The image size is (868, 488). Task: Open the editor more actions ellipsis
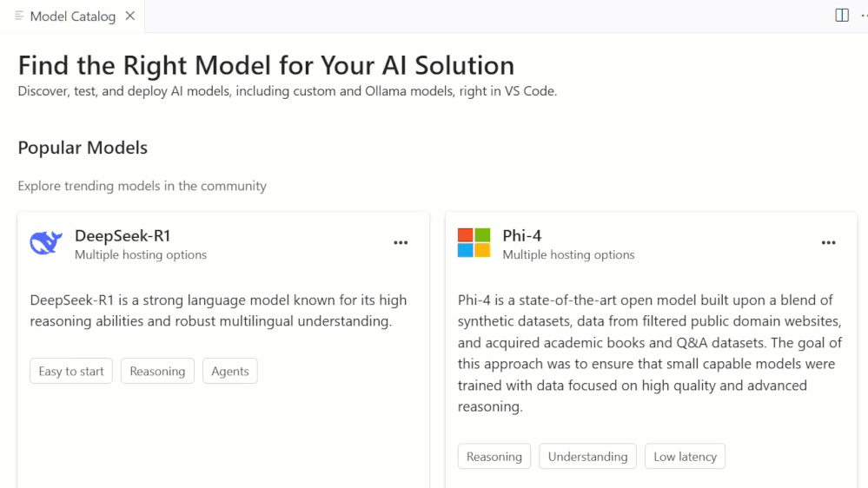[865, 16]
